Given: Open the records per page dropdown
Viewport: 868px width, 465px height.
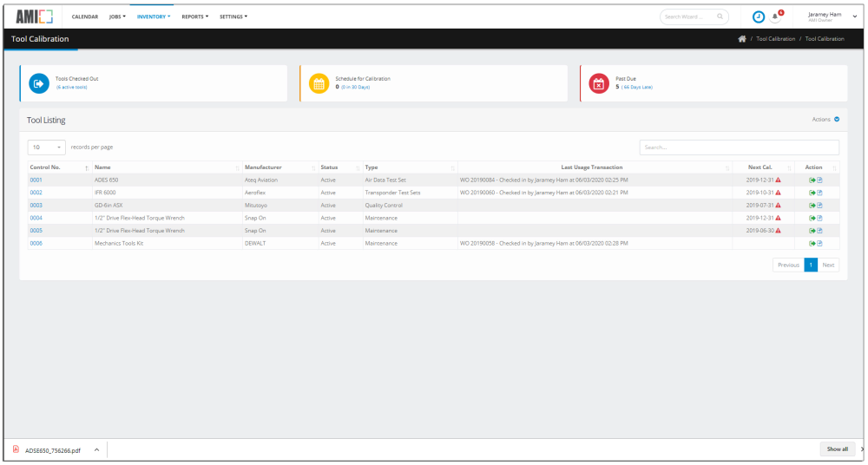Looking at the screenshot, I should (x=47, y=147).
